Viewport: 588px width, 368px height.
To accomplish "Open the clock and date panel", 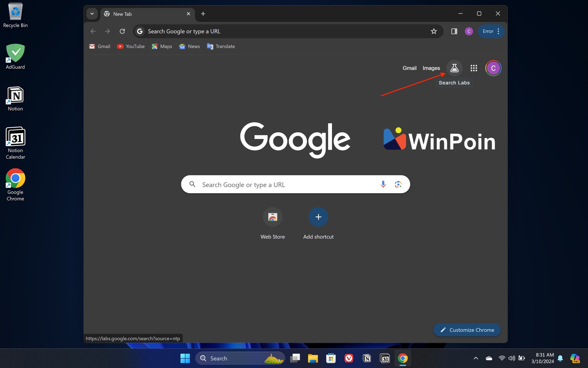I will [542, 358].
